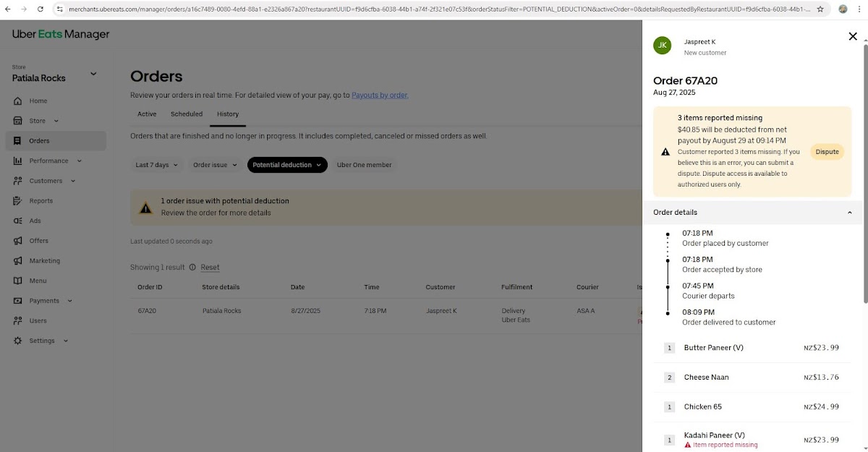Click the Chicken 65 item row
The image size is (868, 452).
(752, 407)
